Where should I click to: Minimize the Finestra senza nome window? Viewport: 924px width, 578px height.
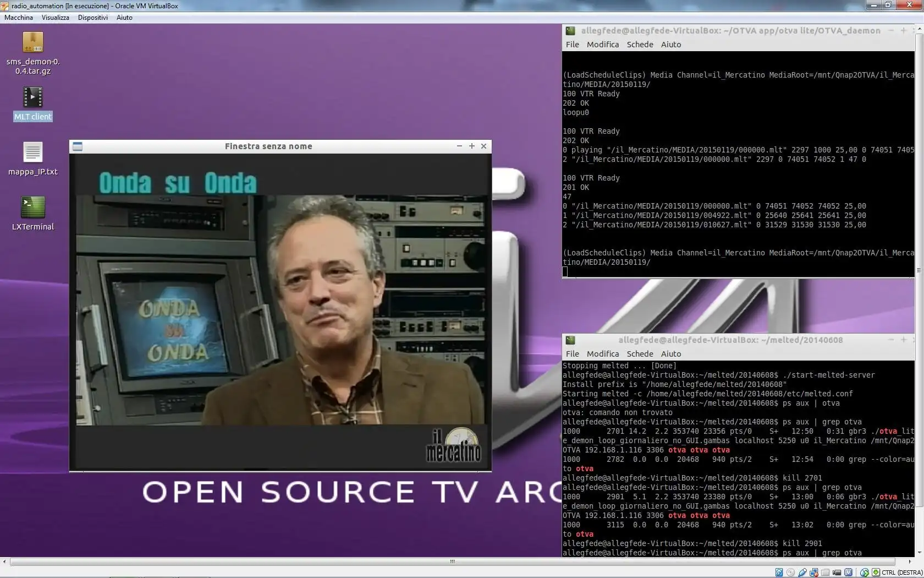point(459,146)
